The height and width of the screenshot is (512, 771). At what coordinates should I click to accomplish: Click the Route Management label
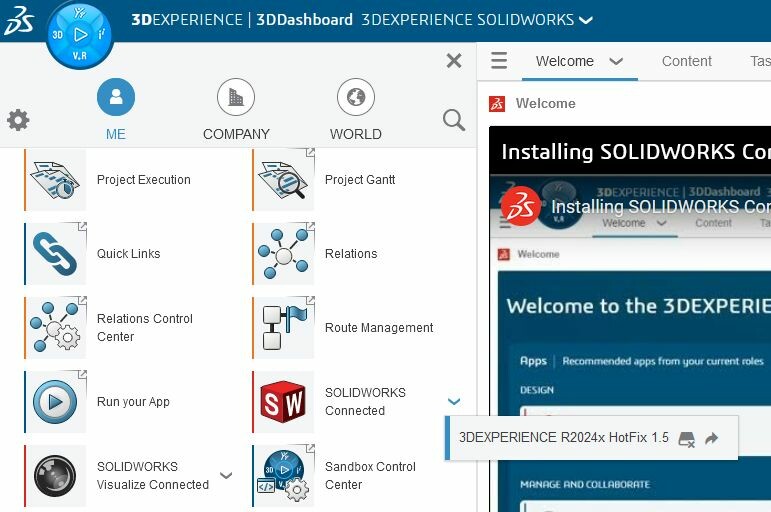click(379, 328)
